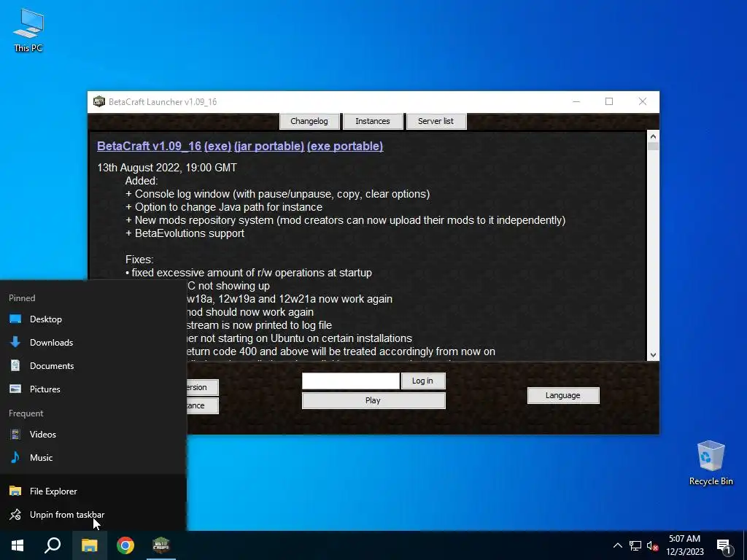Click the '13th August 2022, 19:00 GMT' line
Screen dimensions: 747x560
167,168
